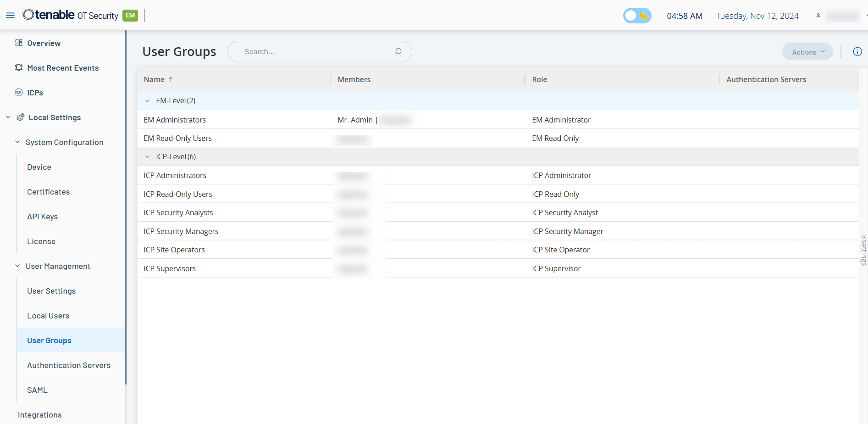
Task: Toggle the dark mode switch
Action: (637, 16)
